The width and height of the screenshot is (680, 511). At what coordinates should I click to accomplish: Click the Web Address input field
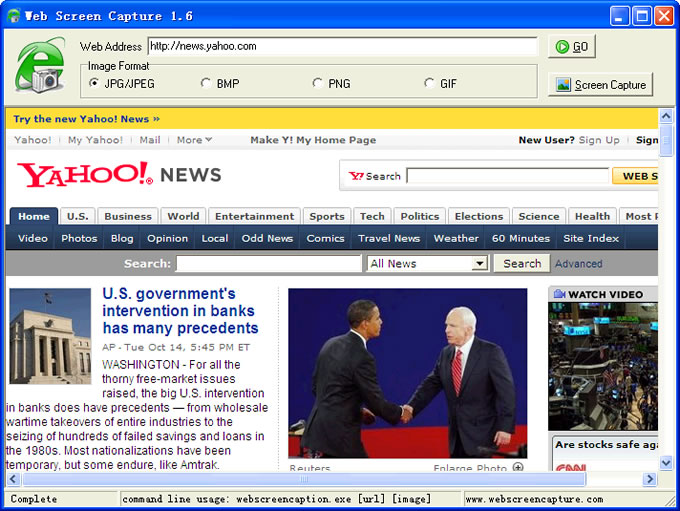342,46
